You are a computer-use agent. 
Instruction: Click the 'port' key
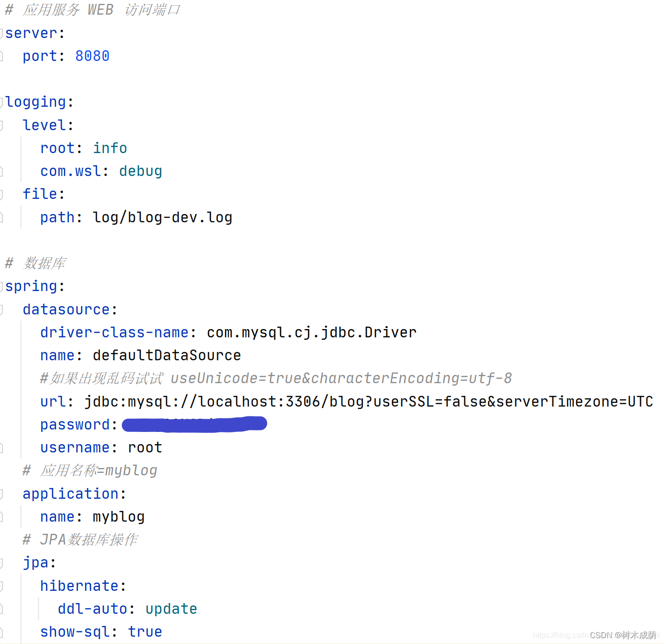click(x=40, y=56)
